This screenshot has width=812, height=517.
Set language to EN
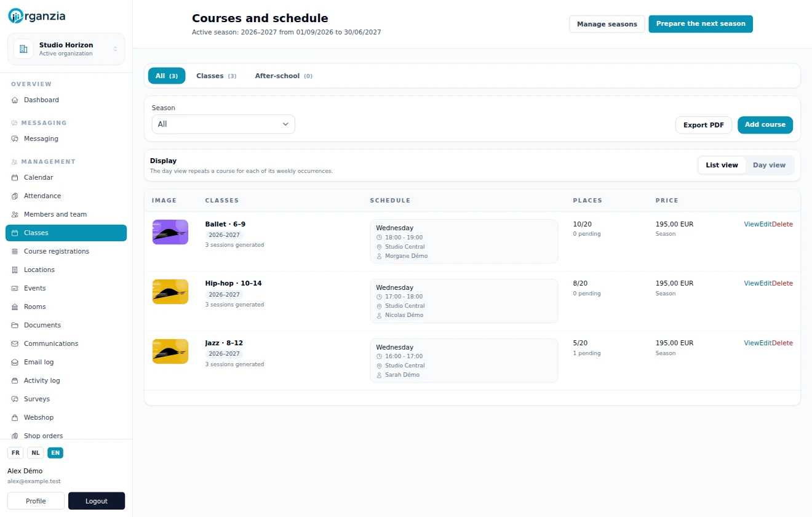55,453
